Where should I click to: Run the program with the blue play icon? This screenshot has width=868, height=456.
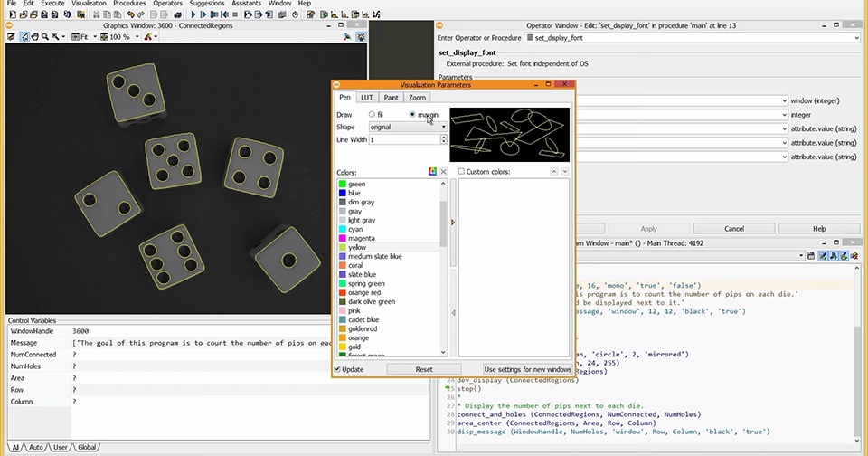[x=193, y=14]
